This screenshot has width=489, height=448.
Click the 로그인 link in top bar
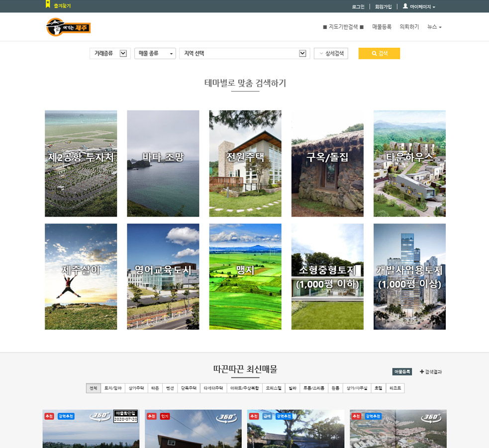coord(358,6)
